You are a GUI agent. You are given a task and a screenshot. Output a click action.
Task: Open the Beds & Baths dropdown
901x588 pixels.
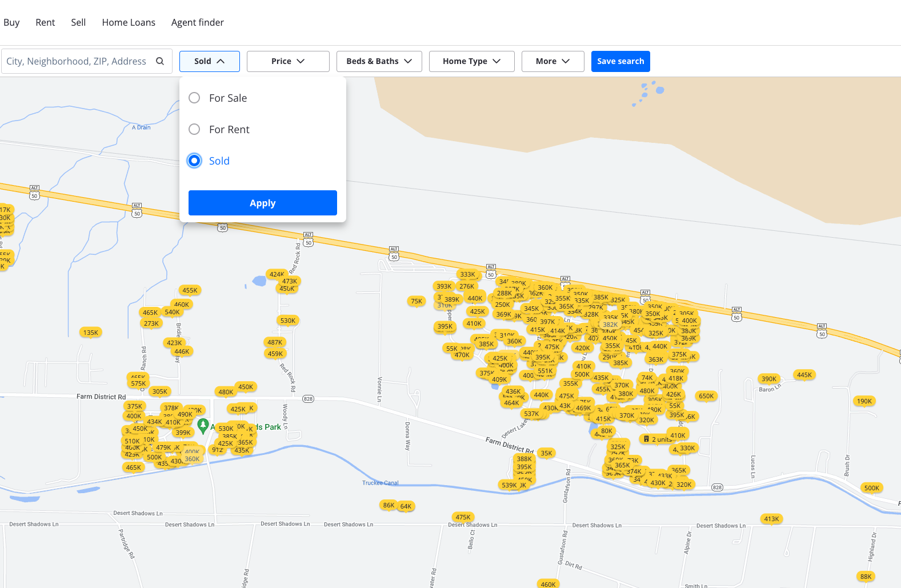coord(379,61)
